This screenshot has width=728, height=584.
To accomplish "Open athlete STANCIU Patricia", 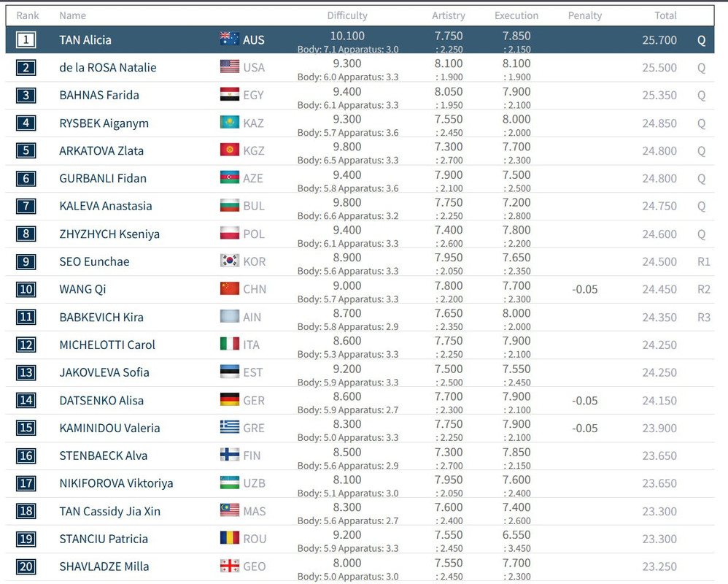I will [104, 539].
